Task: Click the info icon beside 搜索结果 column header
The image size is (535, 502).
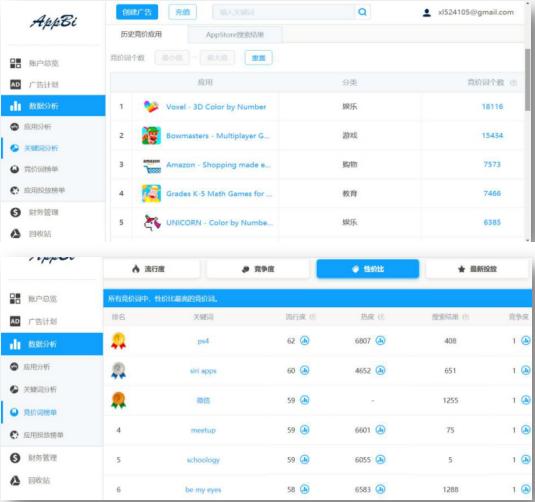Action: point(466,317)
